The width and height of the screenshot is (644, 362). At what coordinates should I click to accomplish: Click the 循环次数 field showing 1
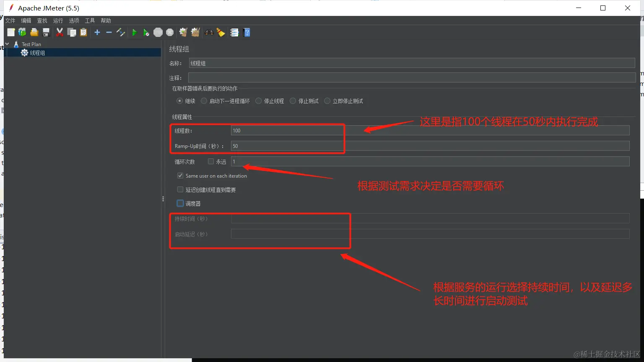(x=430, y=161)
